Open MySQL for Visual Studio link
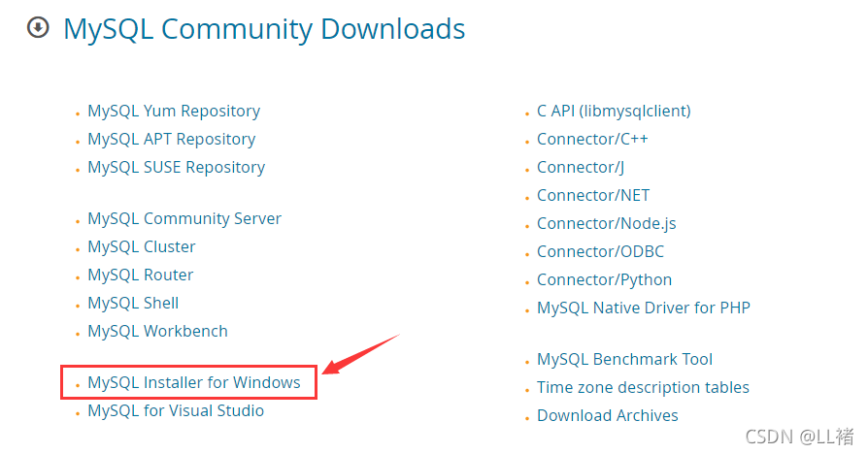Viewport: 868px width, 454px height. click(176, 411)
